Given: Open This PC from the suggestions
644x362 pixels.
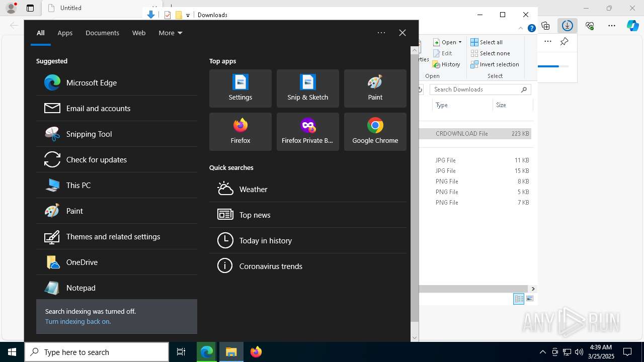Looking at the screenshot, I should [117, 185].
